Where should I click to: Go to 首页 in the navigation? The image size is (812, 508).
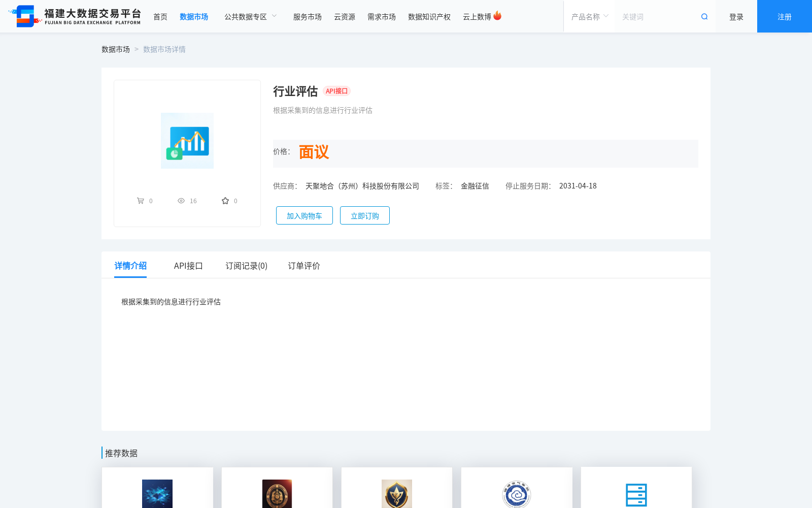(160, 17)
